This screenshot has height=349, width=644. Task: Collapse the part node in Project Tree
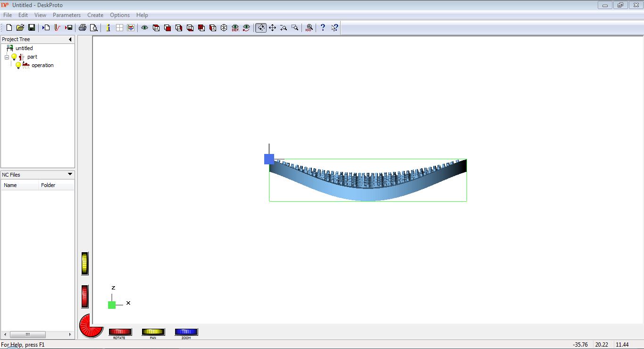click(7, 57)
